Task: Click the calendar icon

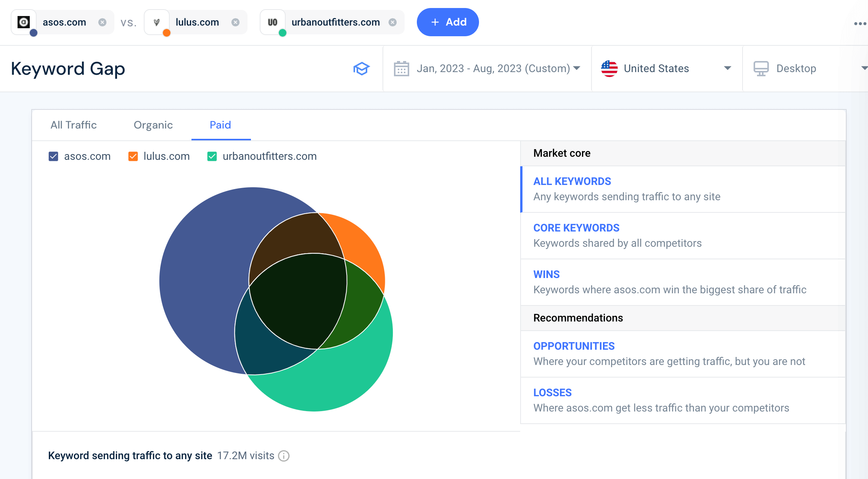Action: click(401, 69)
